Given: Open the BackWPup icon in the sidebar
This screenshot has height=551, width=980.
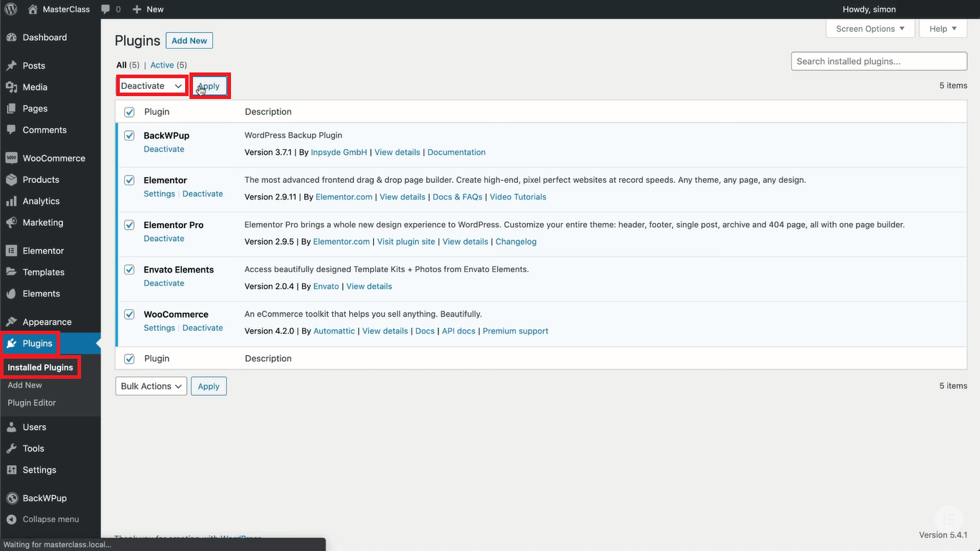Looking at the screenshot, I should 11,498.
